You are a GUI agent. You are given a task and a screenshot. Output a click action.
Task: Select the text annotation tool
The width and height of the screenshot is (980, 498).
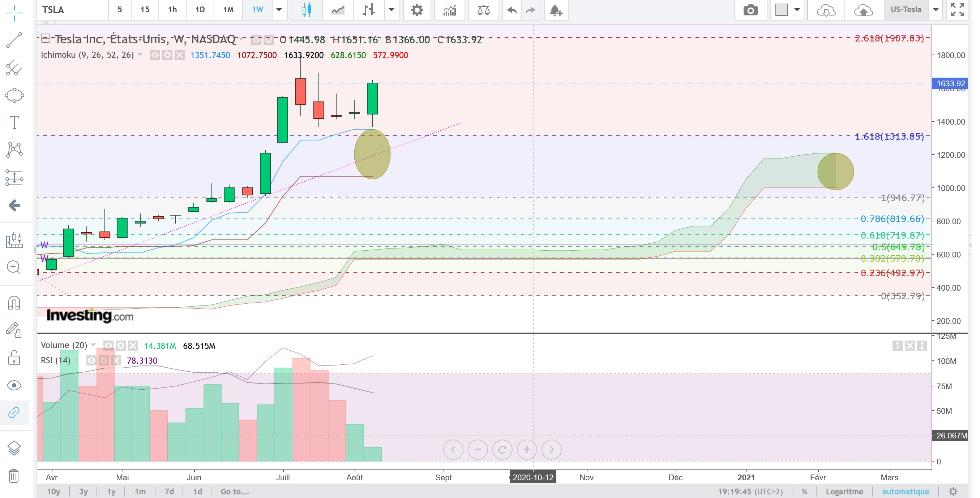[14, 122]
